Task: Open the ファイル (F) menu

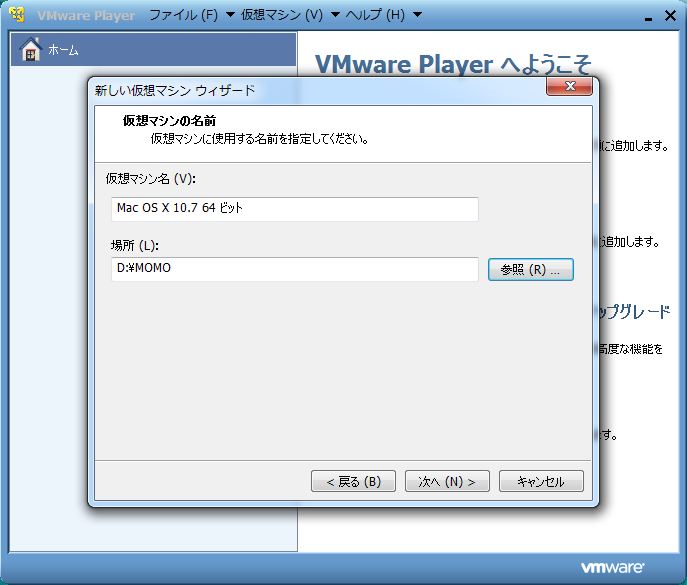Action: [183, 15]
